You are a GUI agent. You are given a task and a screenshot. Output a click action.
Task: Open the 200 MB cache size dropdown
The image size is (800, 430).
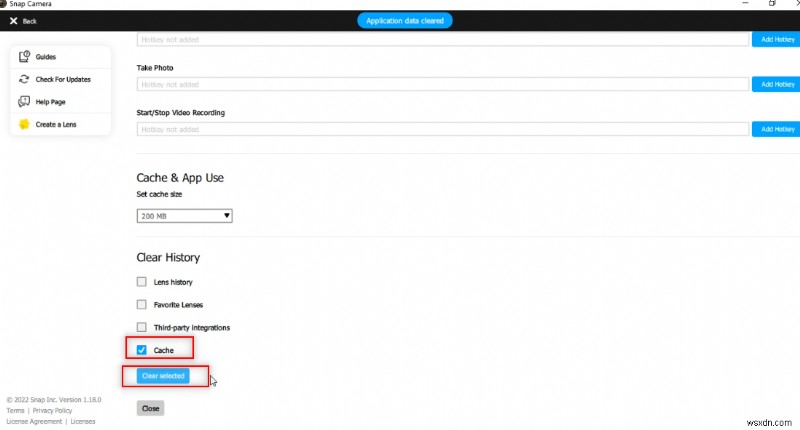tap(184, 216)
